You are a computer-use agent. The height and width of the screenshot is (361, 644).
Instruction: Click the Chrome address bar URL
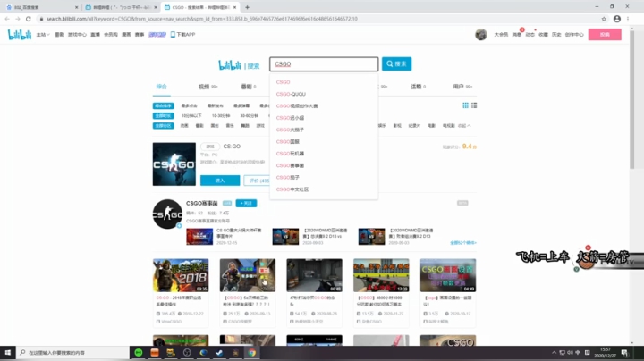tap(201, 19)
